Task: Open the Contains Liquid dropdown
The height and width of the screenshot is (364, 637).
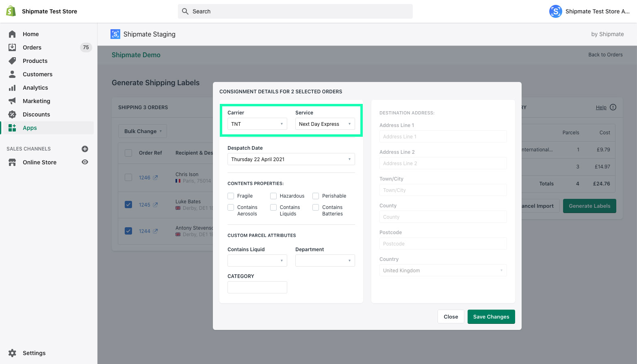Action: 257,261
